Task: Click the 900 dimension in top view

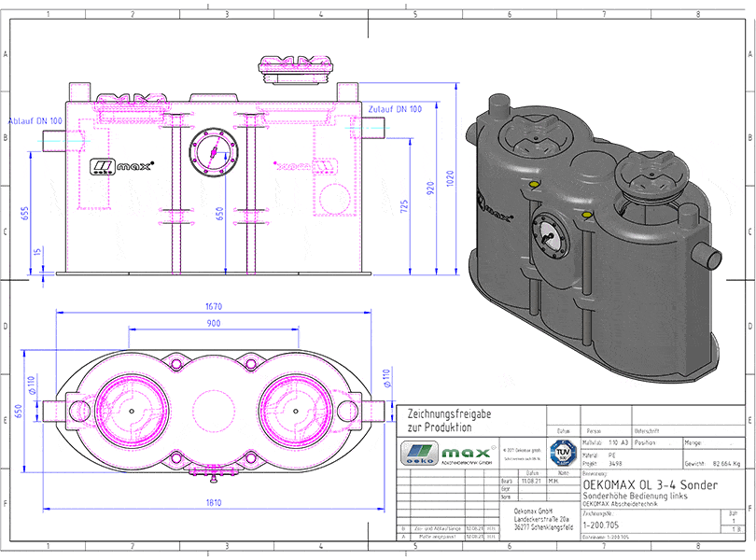Action: point(214,324)
